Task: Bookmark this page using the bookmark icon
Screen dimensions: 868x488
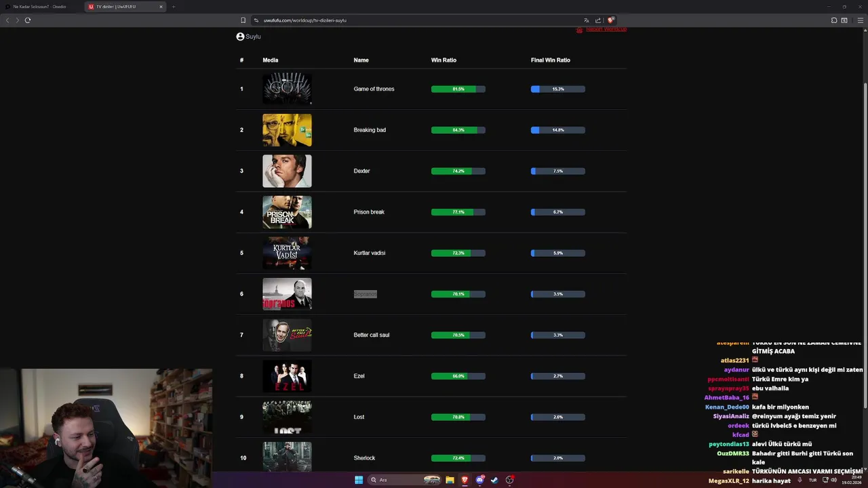Action: tap(243, 20)
